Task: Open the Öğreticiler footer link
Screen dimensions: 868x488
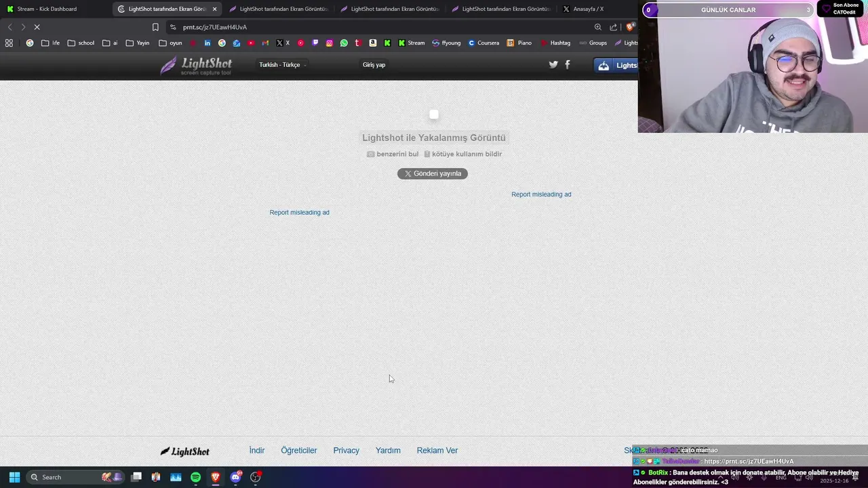Action: tap(299, 450)
